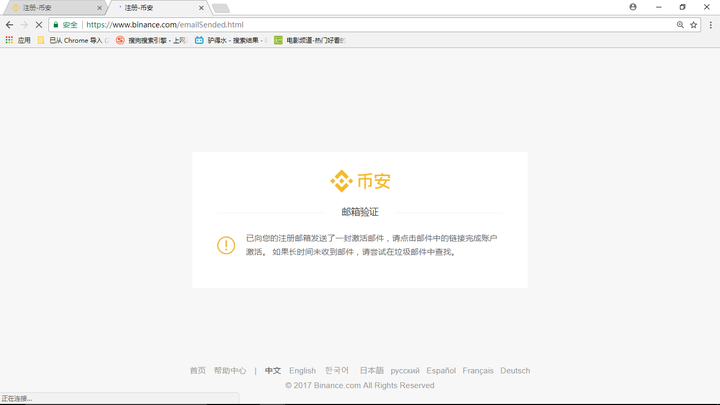Minimize the Chrome window

pyautogui.click(x=658, y=7)
